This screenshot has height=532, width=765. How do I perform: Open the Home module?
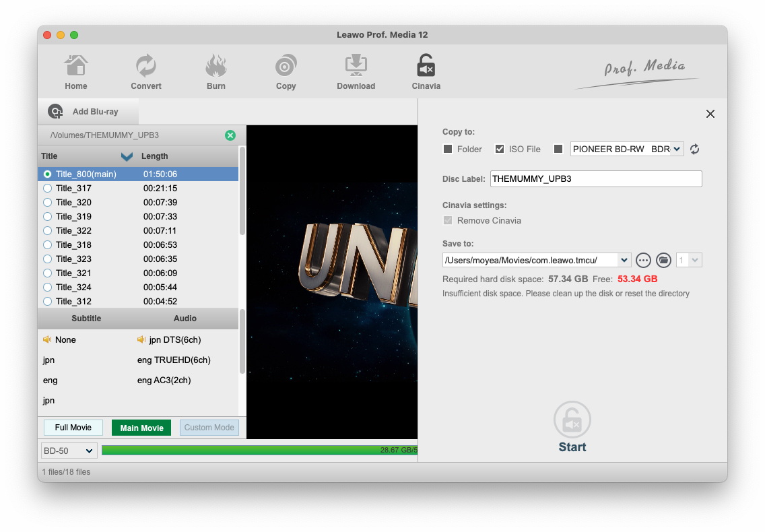76,72
